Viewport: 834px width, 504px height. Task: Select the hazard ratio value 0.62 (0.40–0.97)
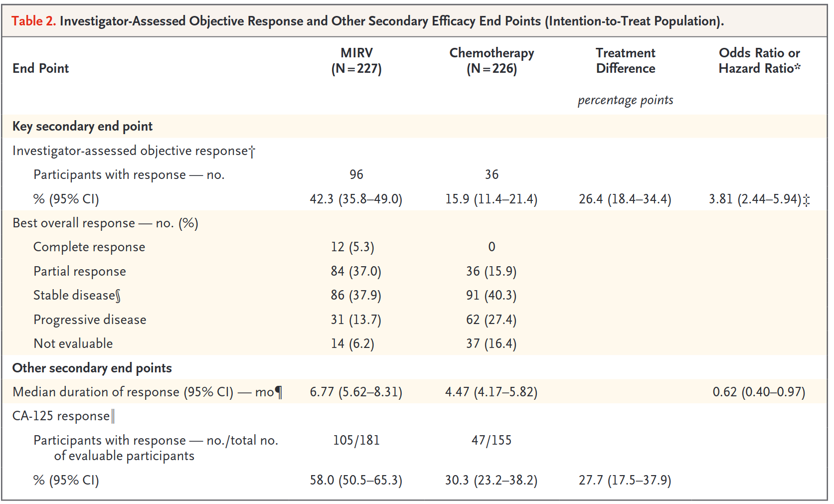759,392
